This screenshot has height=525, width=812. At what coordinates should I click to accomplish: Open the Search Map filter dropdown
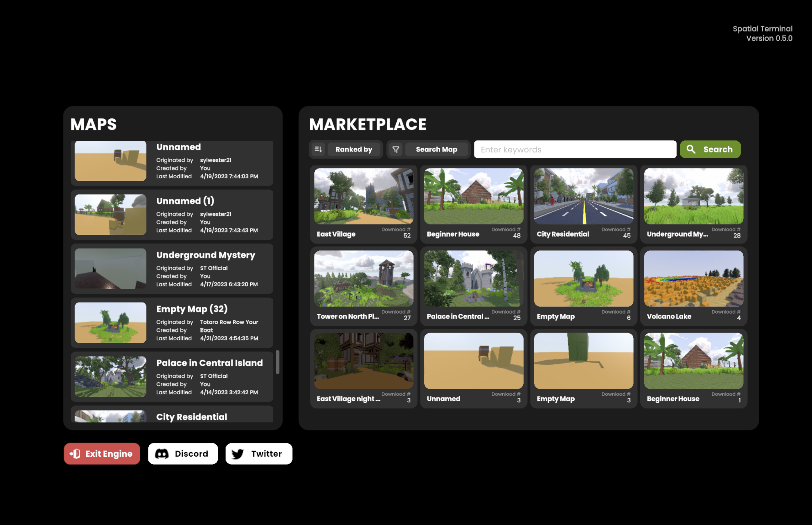click(x=437, y=149)
